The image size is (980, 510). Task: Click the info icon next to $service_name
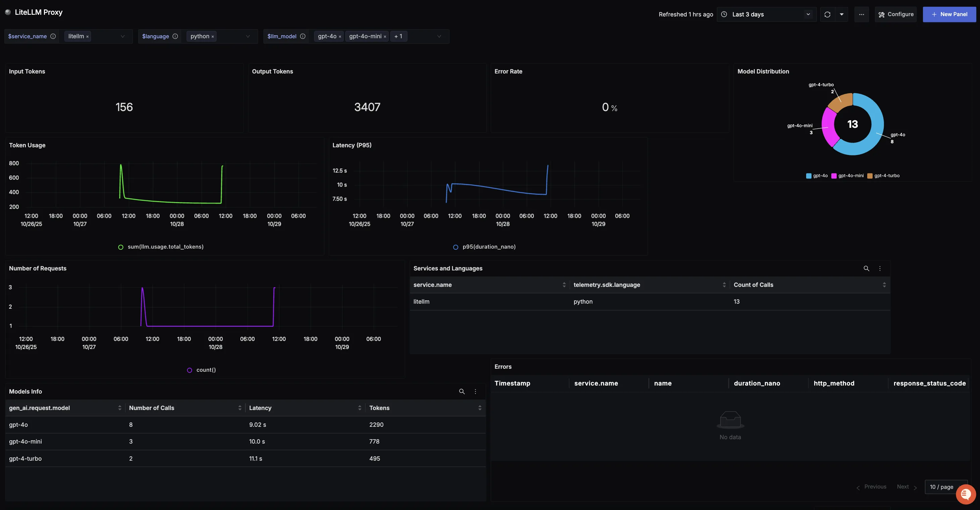point(53,36)
